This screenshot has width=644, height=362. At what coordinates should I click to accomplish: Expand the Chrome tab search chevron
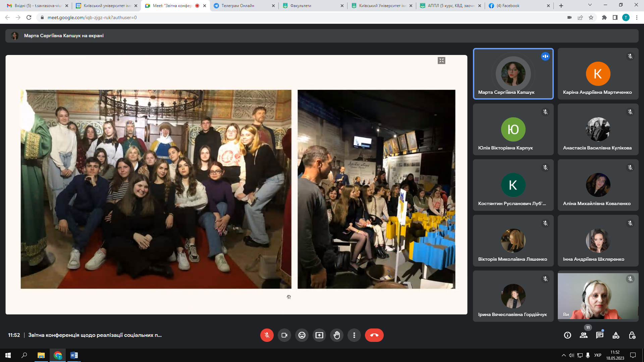(x=590, y=5)
